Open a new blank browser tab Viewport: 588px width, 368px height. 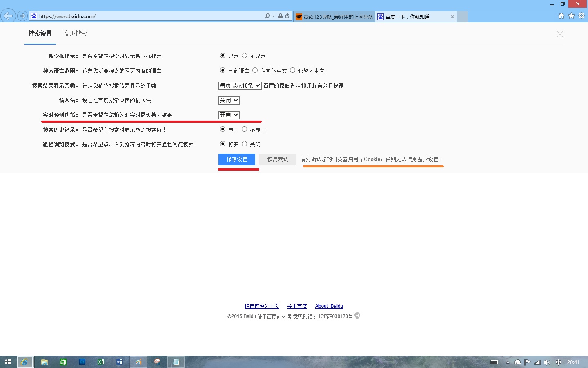point(462,17)
